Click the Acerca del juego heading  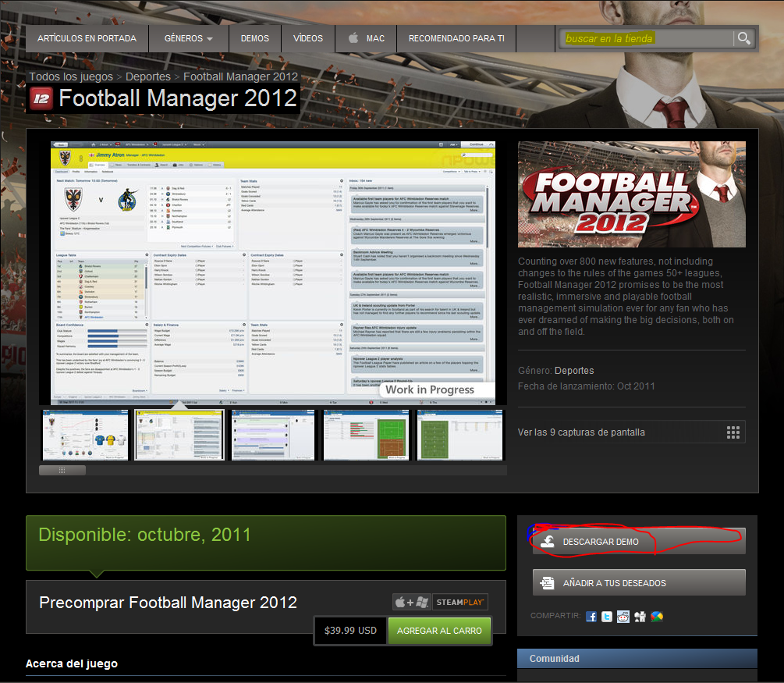tap(72, 663)
